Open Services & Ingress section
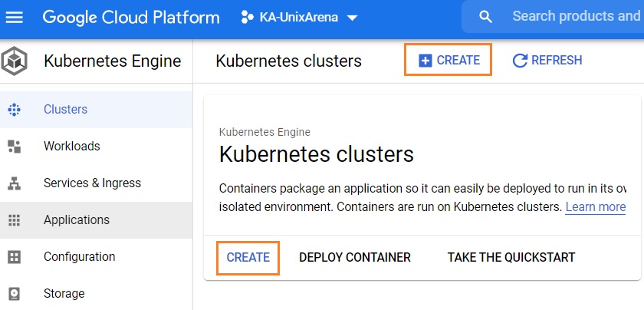644x310 pixels. (96, 183)
